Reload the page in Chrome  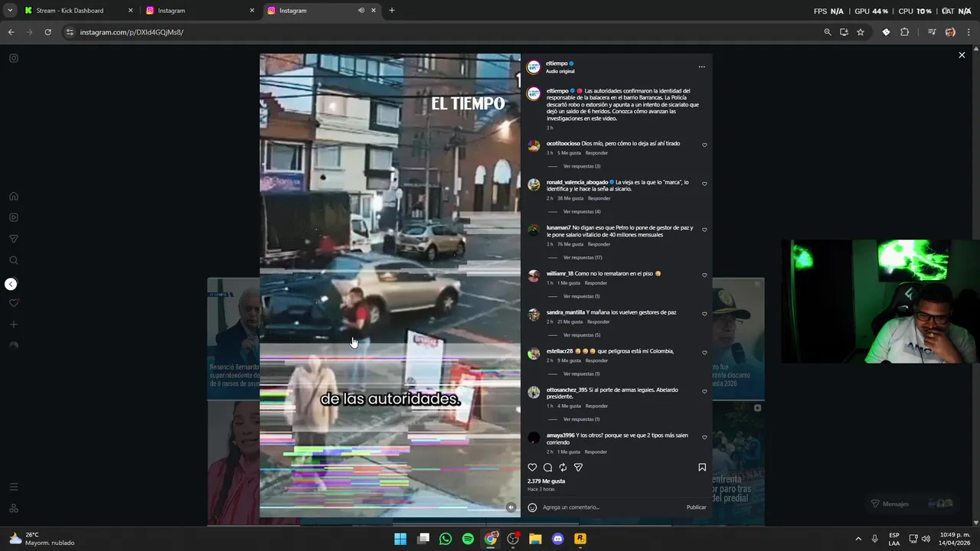pos(47,32)
